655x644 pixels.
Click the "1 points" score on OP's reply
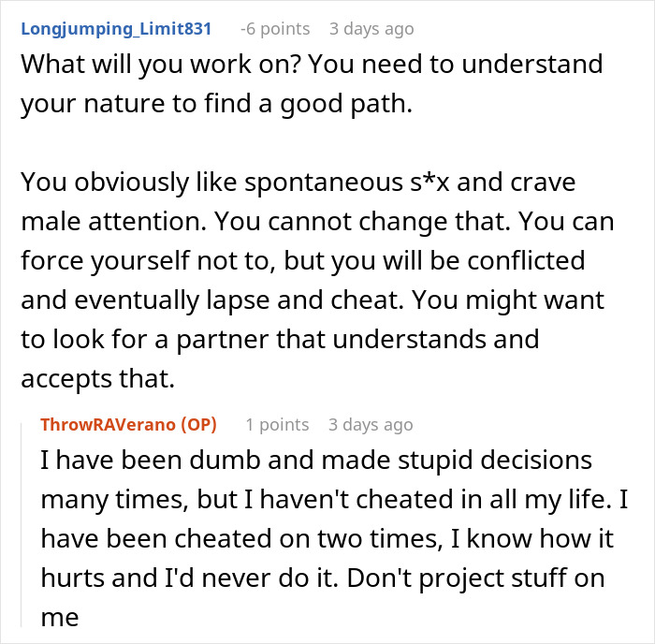tap(277, 425)
